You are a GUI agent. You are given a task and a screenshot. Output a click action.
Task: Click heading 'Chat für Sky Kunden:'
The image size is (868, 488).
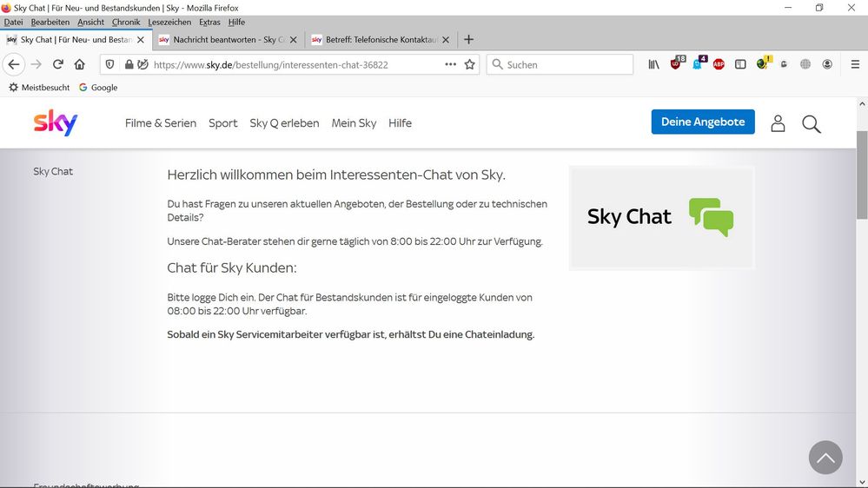point(232,267)
